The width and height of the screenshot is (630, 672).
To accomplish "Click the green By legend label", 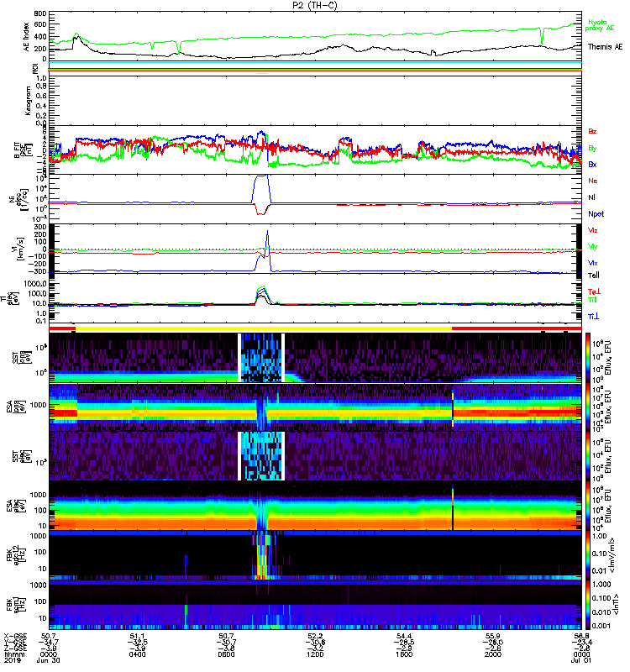I will [592, 149].
